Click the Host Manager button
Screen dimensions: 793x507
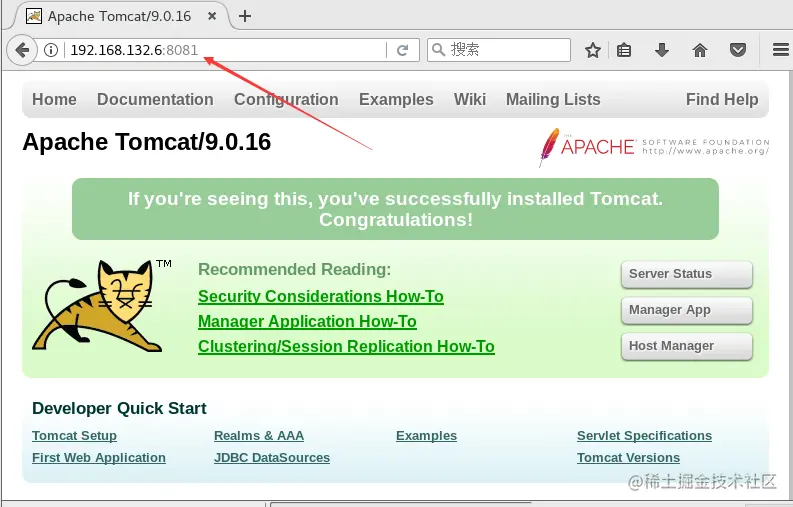[x=687, y=346]
